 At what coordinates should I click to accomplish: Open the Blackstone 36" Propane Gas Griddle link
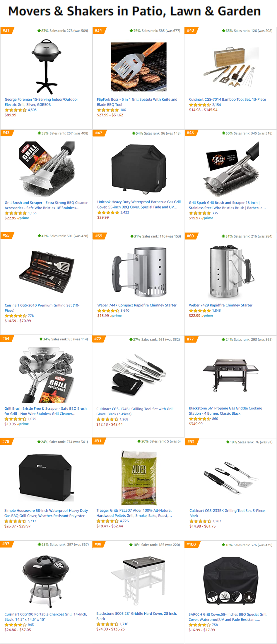[x=225, y=411]
